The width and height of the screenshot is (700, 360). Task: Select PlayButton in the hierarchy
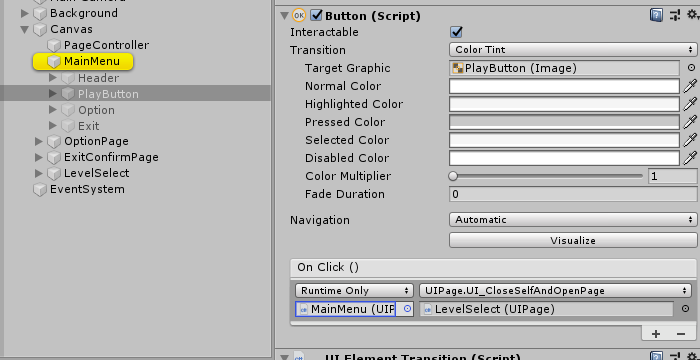click(x=108, y=94)
